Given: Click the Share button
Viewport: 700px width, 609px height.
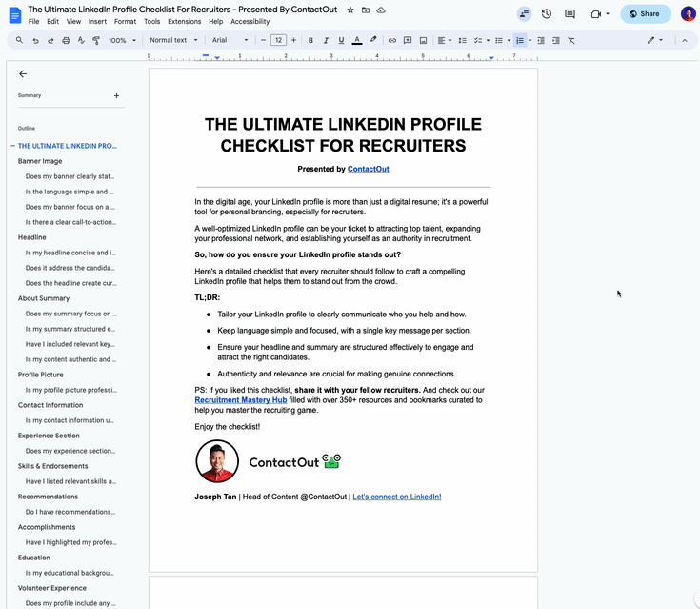Looking at the screenshot, I should tap(645, 14).
